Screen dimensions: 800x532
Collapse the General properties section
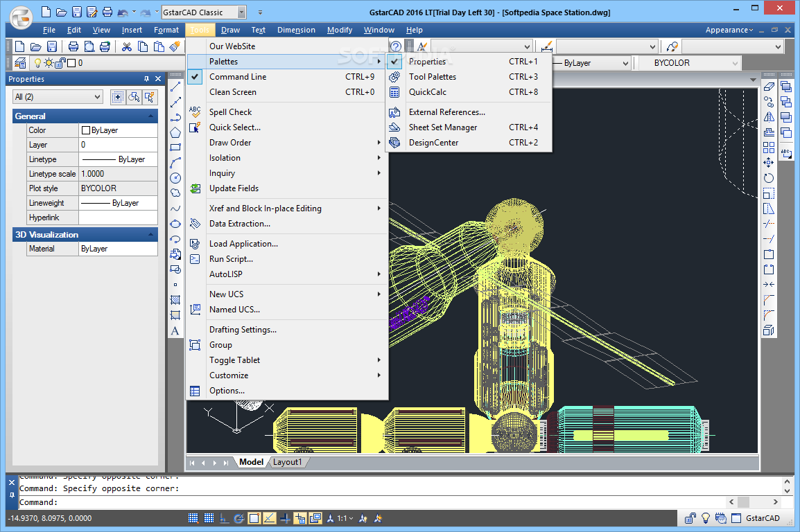pos(150,116)
